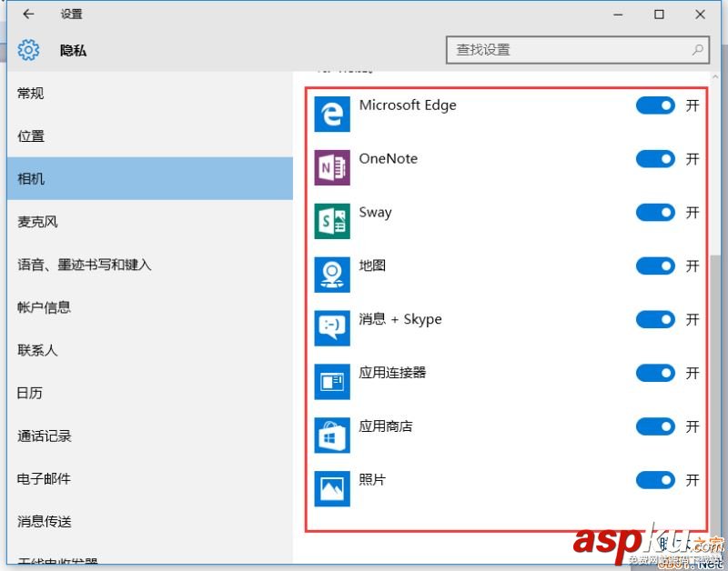Select the 相机 camera section
Screen dimensions: 728x571
click(150, 178)
